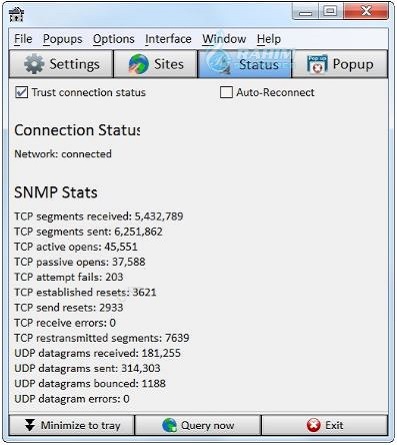This screenshot has height=445, width=397.
Task: Click the gear icon on Settings tab
Action: [34, 64]
